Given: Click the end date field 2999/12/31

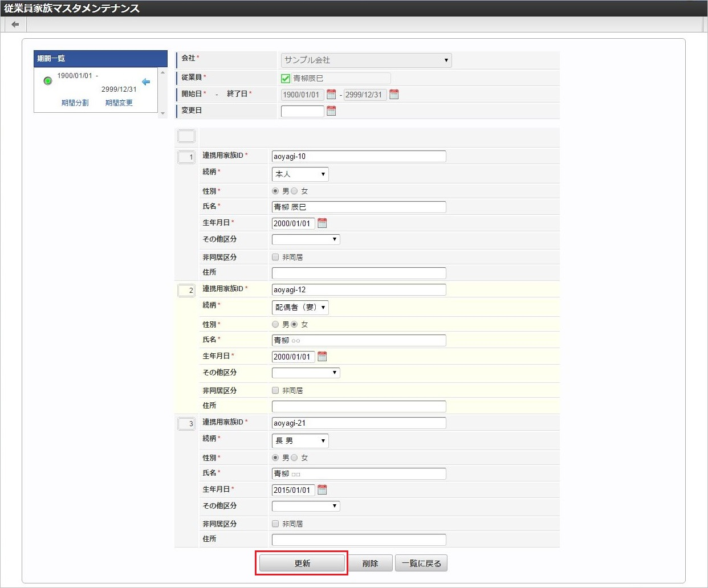Looking at the screenshot, I should [365, 95].
